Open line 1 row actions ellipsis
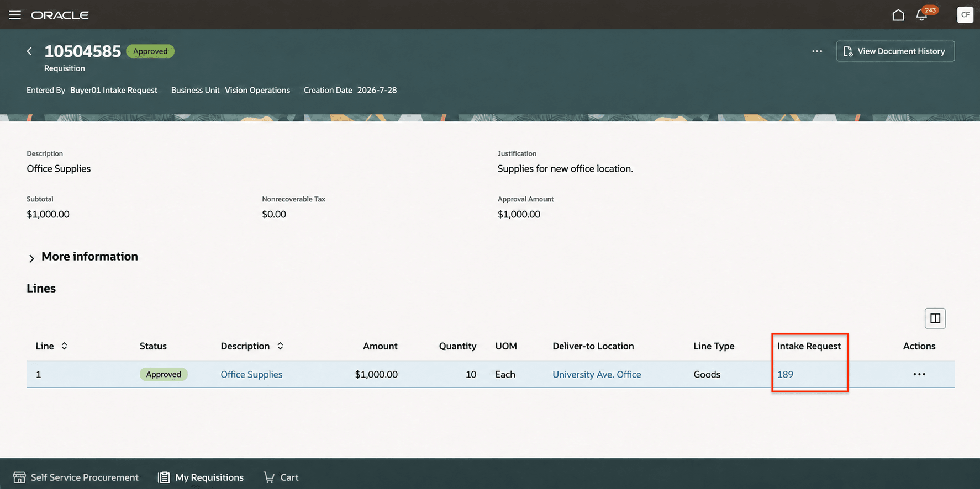 coord(919,374)
